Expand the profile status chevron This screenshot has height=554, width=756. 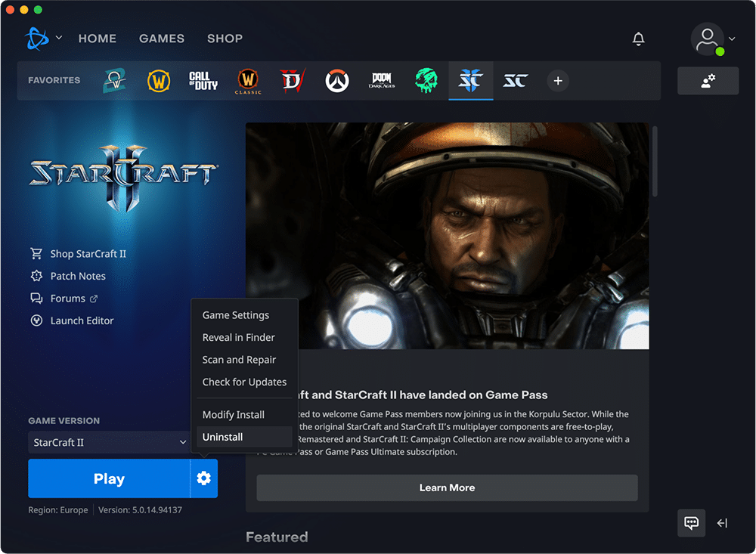732,39
